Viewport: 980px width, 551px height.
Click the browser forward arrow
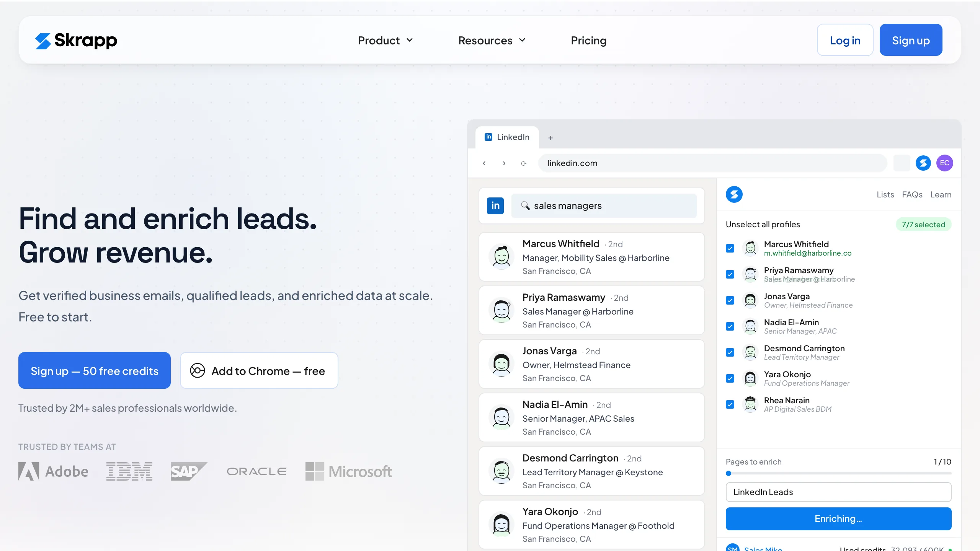504,163
